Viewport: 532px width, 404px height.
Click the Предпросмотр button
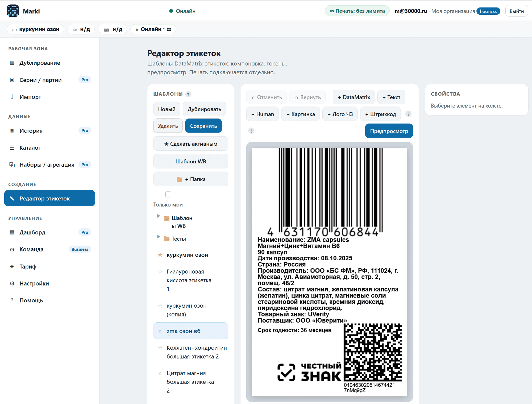(389, 131)
